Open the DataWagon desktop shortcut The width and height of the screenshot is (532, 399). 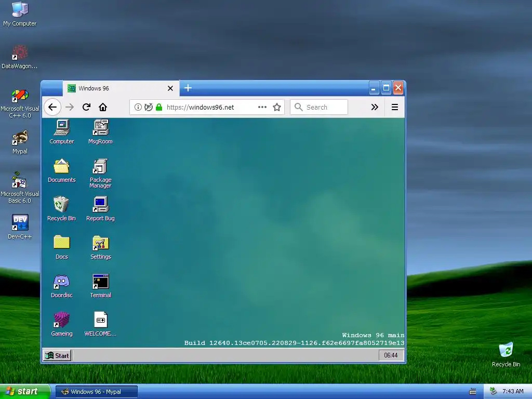20,57
